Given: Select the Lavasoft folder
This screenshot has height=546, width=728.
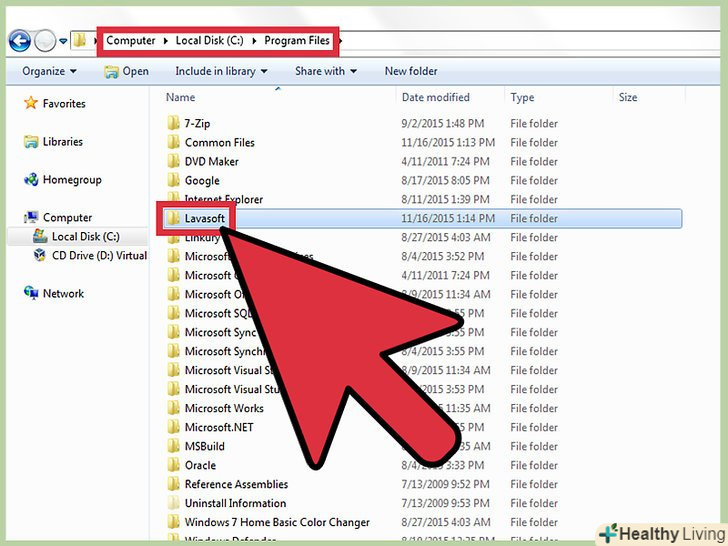Looking at the screenshot, I should [205, 218].
